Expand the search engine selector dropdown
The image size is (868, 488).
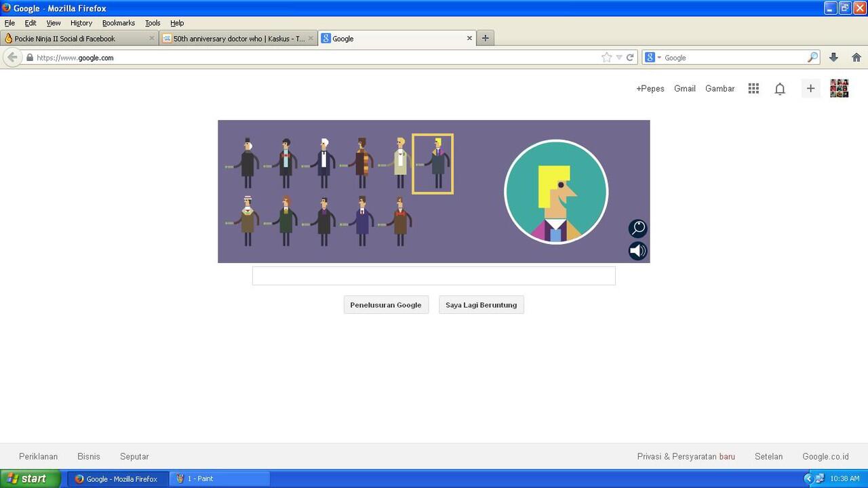pyautogui.click(x=653, y=58)
